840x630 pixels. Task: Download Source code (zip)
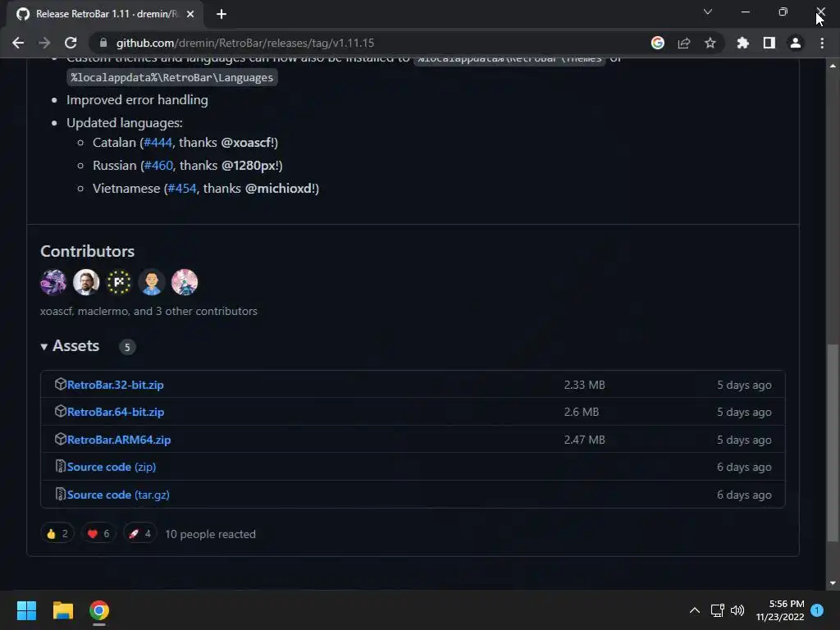112,467
